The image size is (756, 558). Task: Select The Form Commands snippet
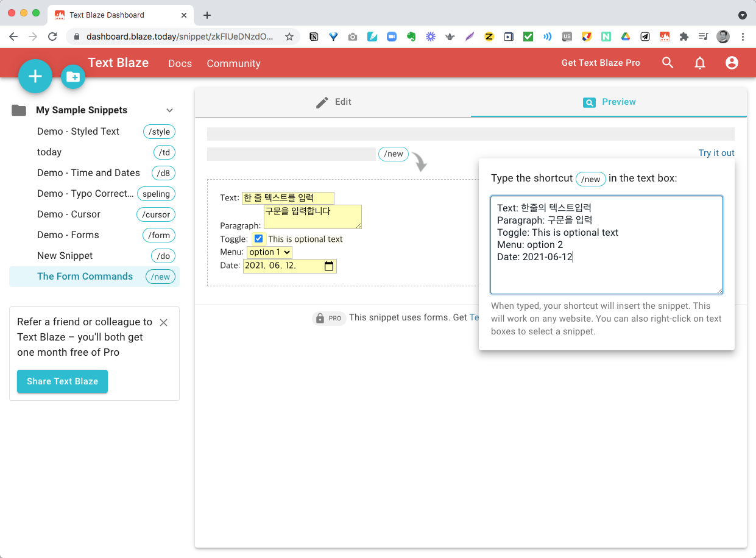[94, 277]
